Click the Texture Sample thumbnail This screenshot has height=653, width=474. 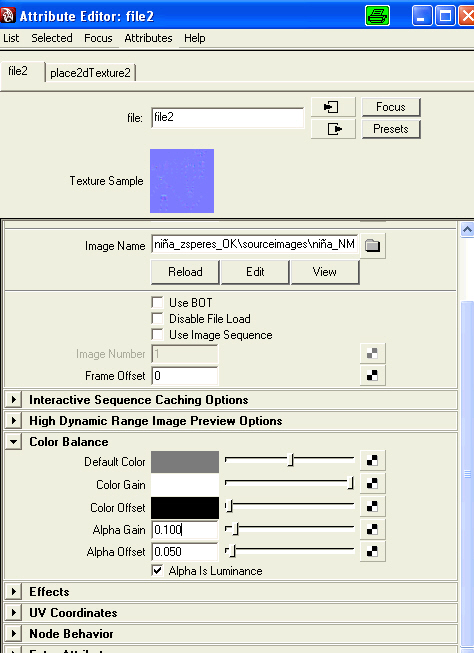point(182,181)
